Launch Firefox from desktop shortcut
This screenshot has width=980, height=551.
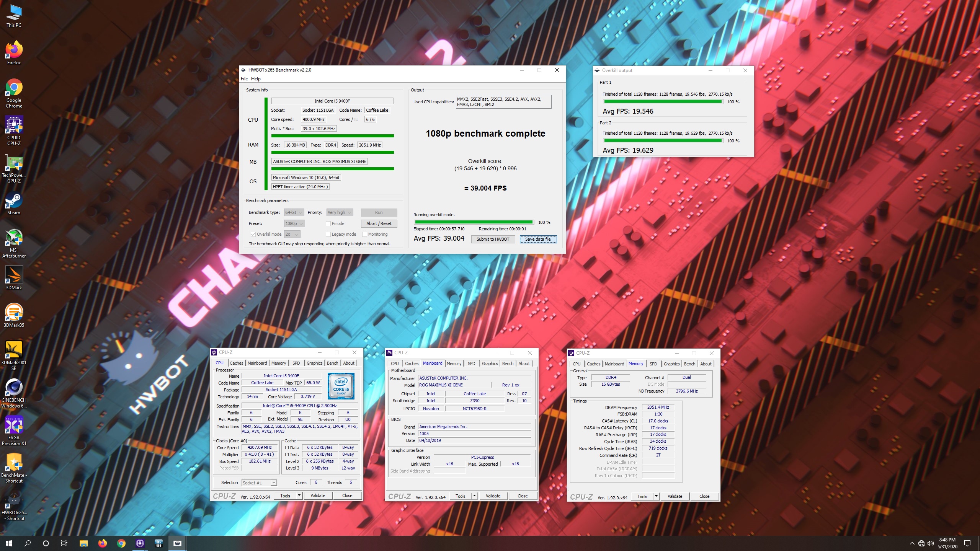pos(14,53)
